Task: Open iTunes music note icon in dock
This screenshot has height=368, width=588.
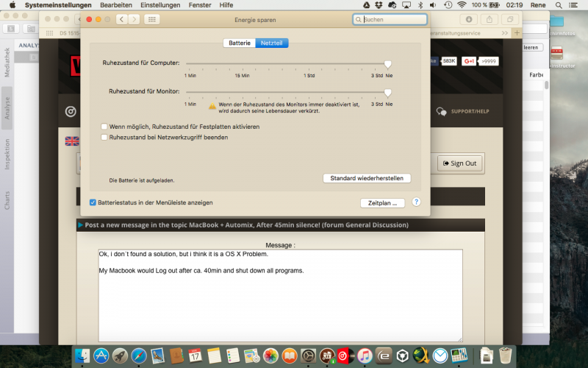Action: (365, 355)
